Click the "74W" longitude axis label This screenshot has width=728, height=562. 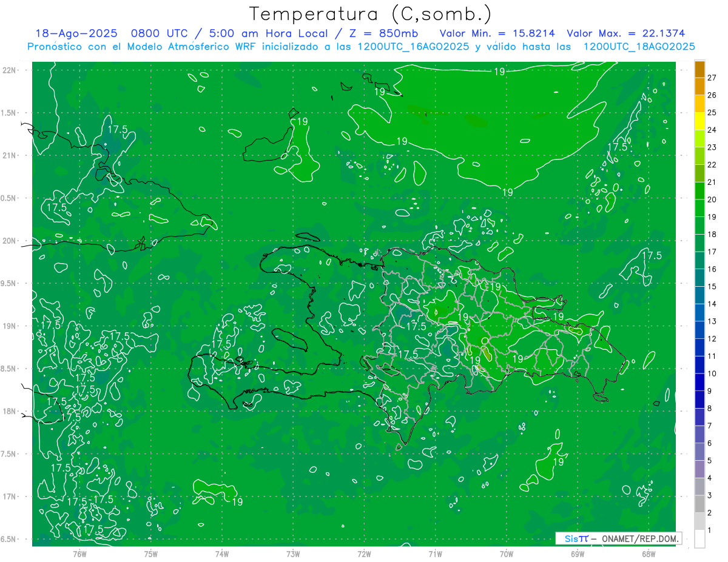[221, 554]
